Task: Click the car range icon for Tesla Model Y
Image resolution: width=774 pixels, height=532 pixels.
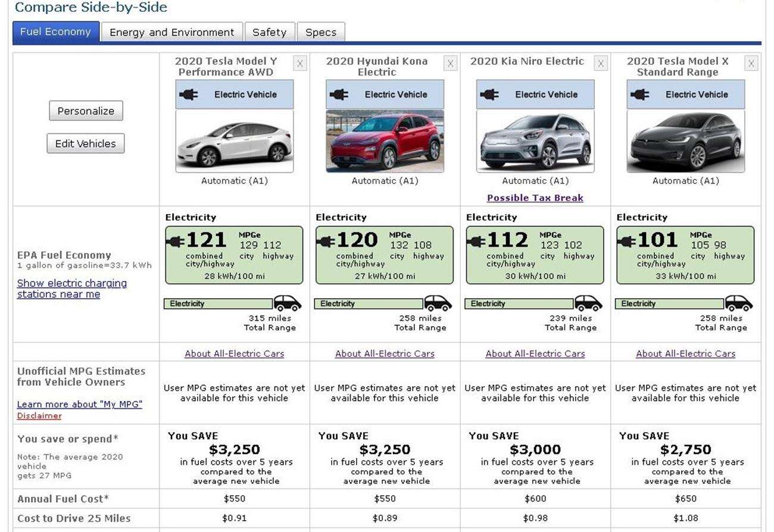Action: point(287,303)
